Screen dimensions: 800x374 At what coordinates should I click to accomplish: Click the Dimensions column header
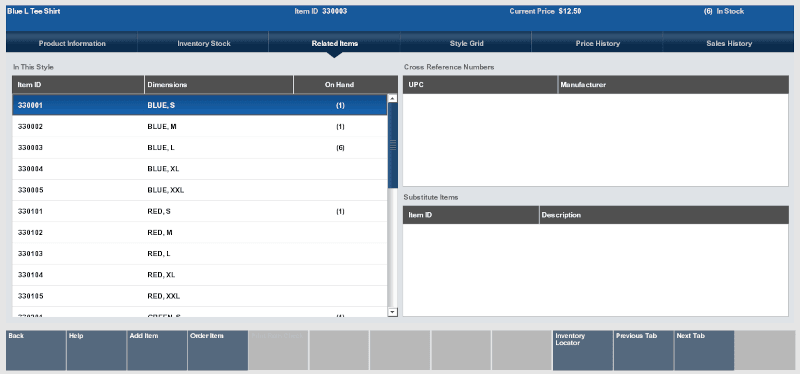(x=219, y=85)
